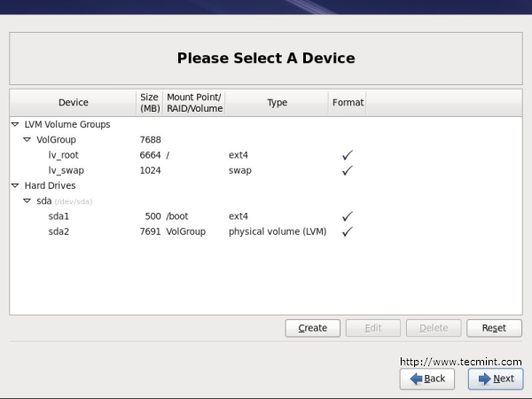532x399 pixels.
Task: Click the Create button
Action: coord(313,328)
